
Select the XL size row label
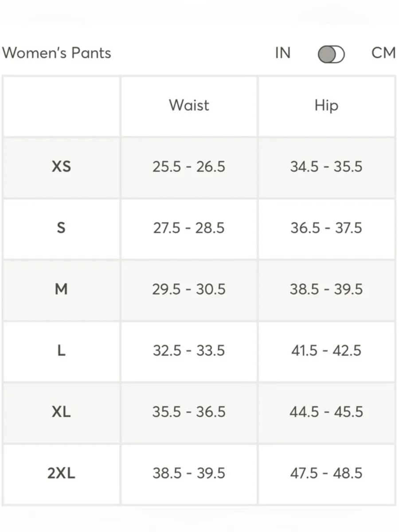[x=61, y=412]
